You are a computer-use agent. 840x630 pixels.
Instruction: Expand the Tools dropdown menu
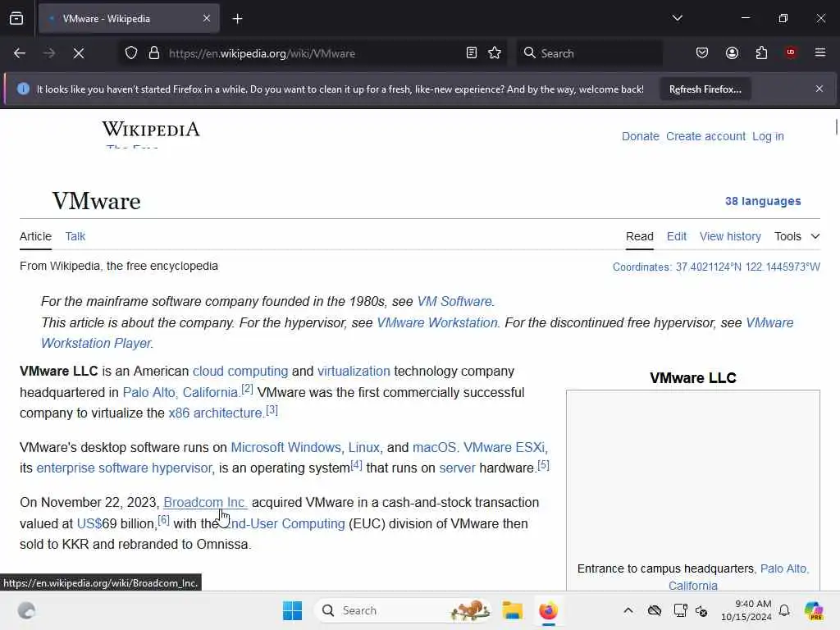tap(797, 236)
